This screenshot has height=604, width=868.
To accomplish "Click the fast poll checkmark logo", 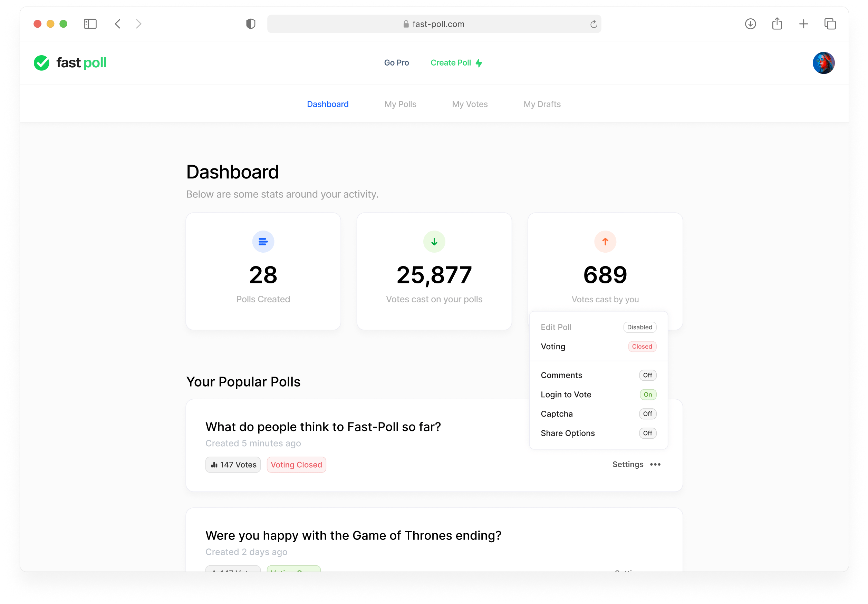I will [x=41, y=63].
